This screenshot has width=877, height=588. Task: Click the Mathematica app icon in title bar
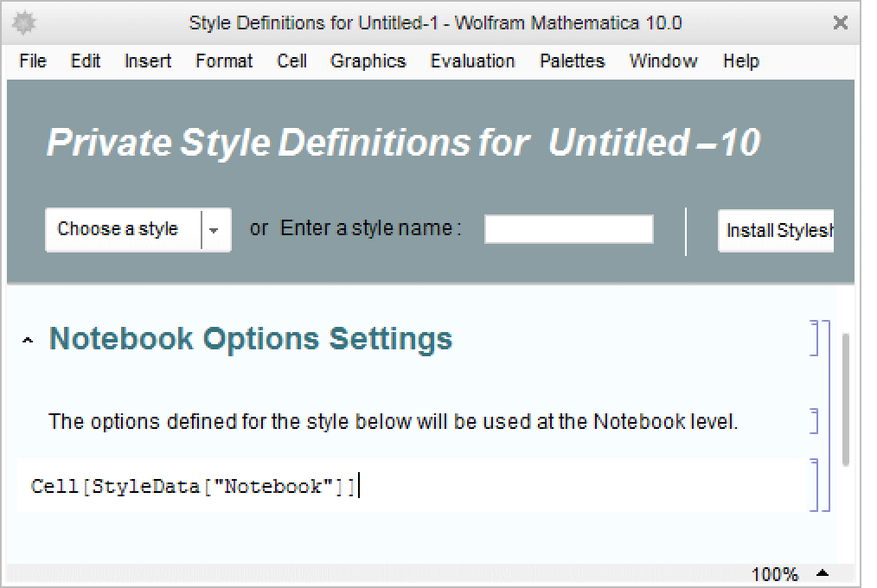tap(23, 22)
